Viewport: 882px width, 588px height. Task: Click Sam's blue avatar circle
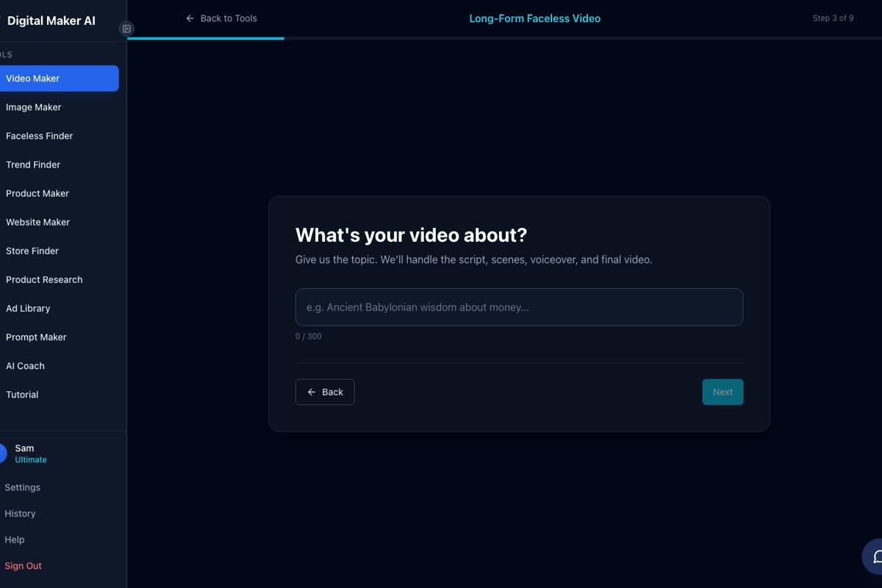(3, 453)
